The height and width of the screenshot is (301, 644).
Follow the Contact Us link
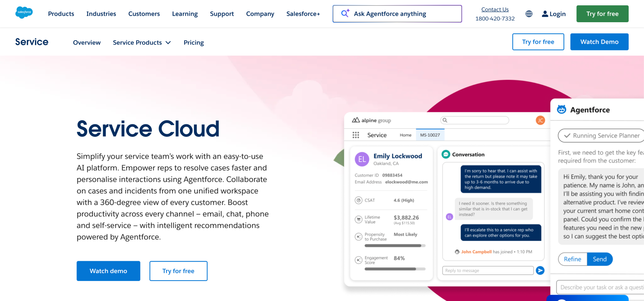(x=495, y=9)
